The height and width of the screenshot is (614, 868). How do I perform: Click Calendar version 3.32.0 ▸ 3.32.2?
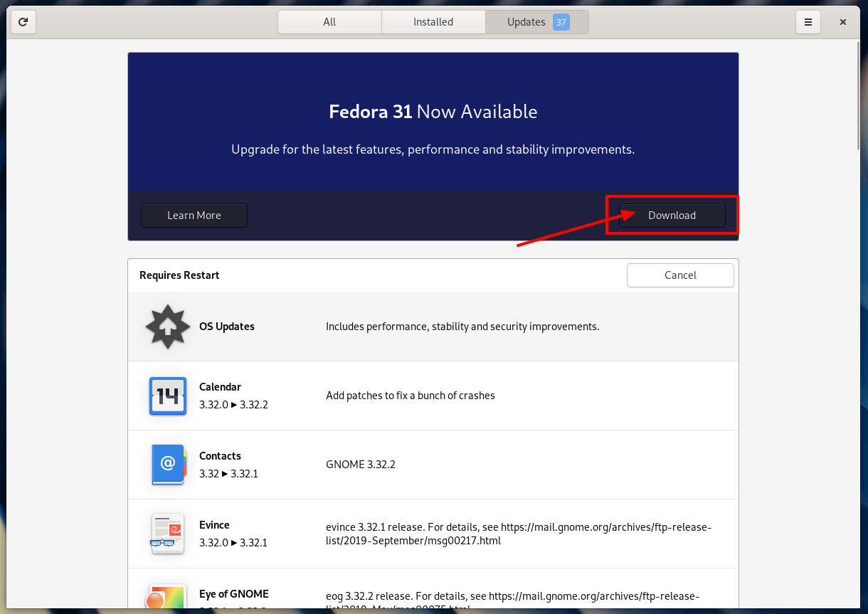[233, 405]
